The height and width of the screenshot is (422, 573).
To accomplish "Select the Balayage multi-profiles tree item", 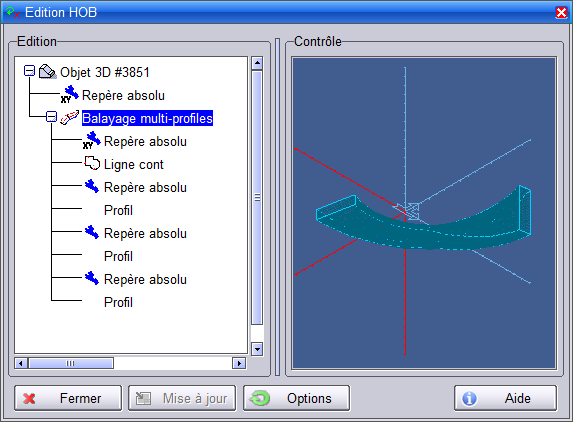I will tap(147, 118).
